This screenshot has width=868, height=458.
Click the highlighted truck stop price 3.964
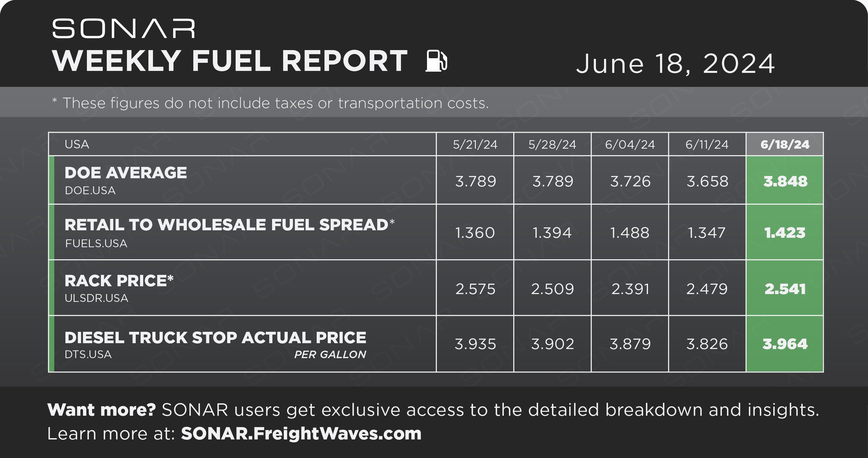pos(785,344)
